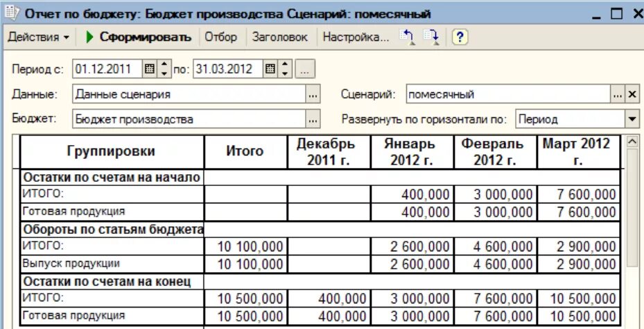Click the Остатки по счетам на конец row
The height and width of the screenshot is (329, 644).
pyautogui.click(x=320, y=282)
